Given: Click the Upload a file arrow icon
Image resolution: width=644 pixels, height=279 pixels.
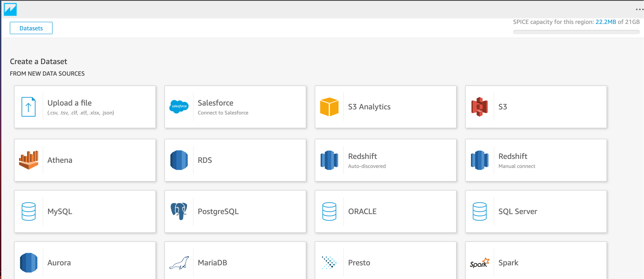Looking at the screenshot, I should 28,107.
